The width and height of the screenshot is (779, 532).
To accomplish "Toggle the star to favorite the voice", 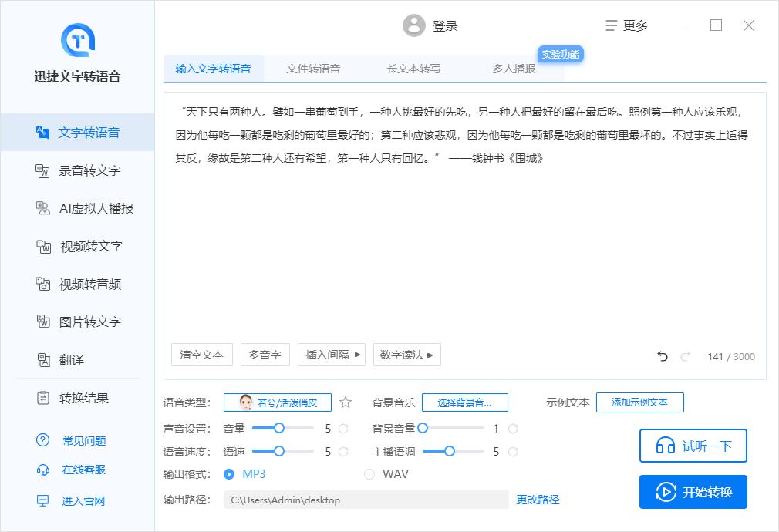I will pos(345,402).
